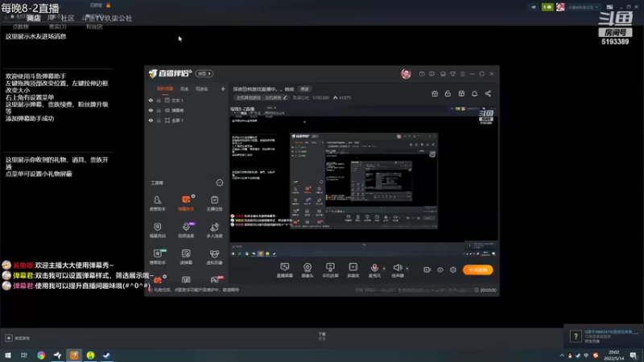Open the streamer tasks tool

[x=214, y=203]
